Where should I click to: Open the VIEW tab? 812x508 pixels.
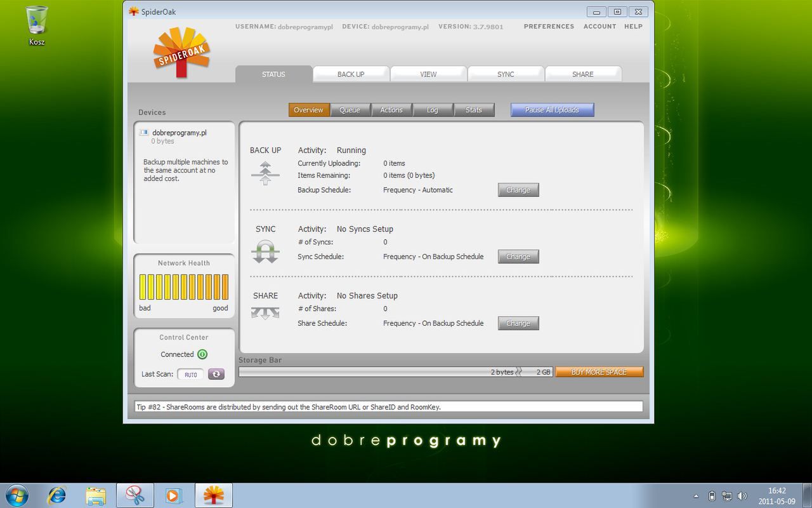pos(428,74)
